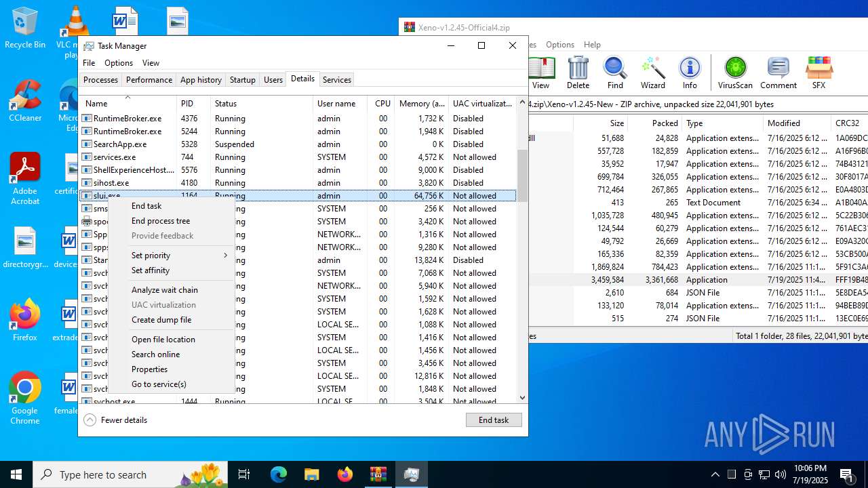Collapse Task Manager with Fewer details
This screenshot has height=488, width=868.
click(116, 420)
